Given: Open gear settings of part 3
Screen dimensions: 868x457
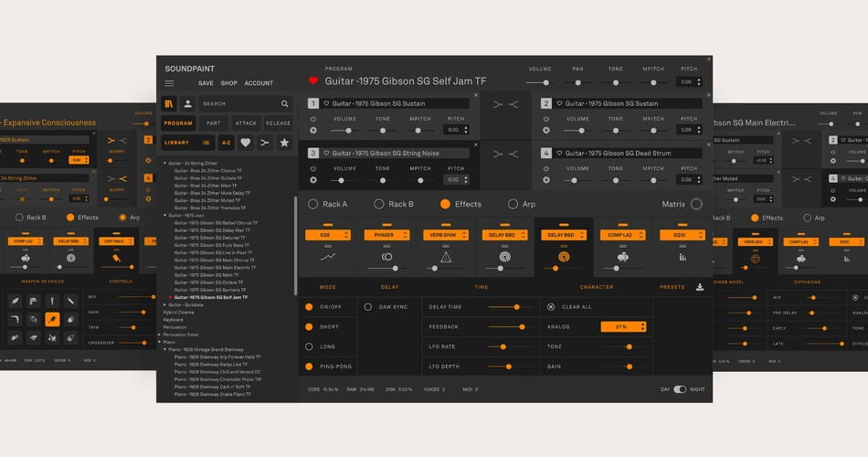Looking at the screenshot, I should [313, 180].
